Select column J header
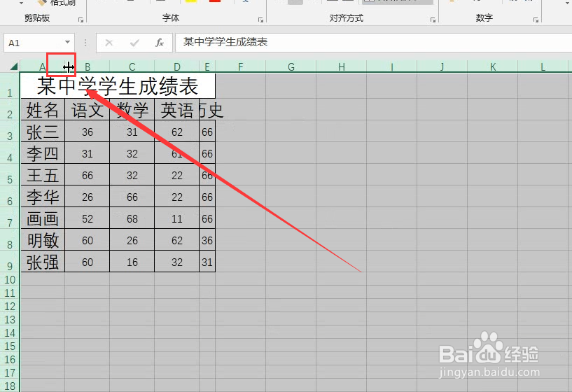 [x=442, y=66]
